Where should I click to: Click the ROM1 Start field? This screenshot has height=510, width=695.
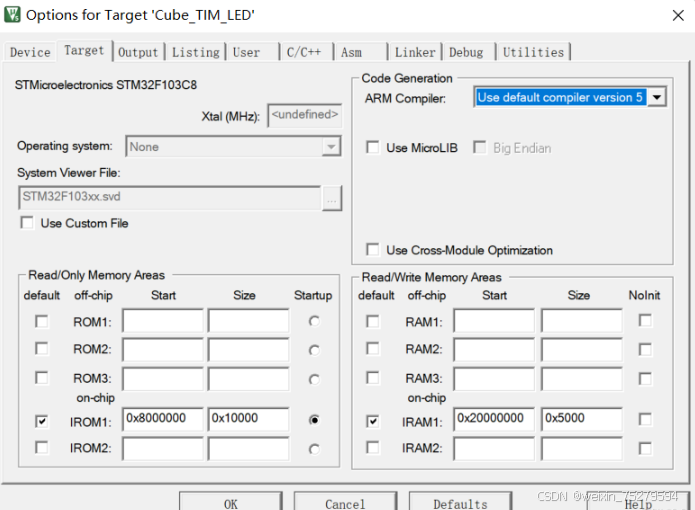coord(163,321)
